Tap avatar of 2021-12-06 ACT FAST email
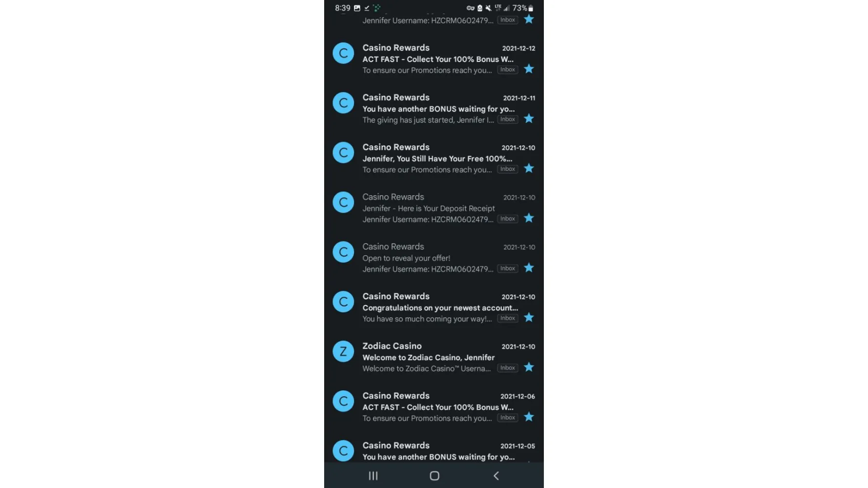 [x=343, y=401]
